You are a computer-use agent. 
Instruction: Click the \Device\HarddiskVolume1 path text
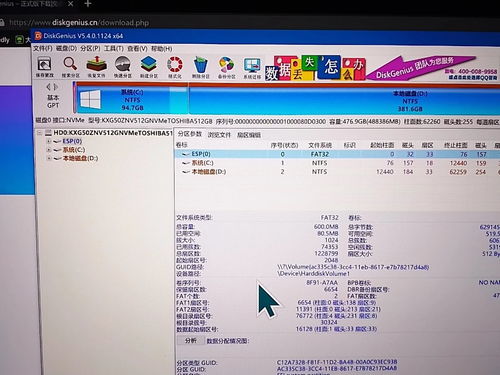coord(313,274)
